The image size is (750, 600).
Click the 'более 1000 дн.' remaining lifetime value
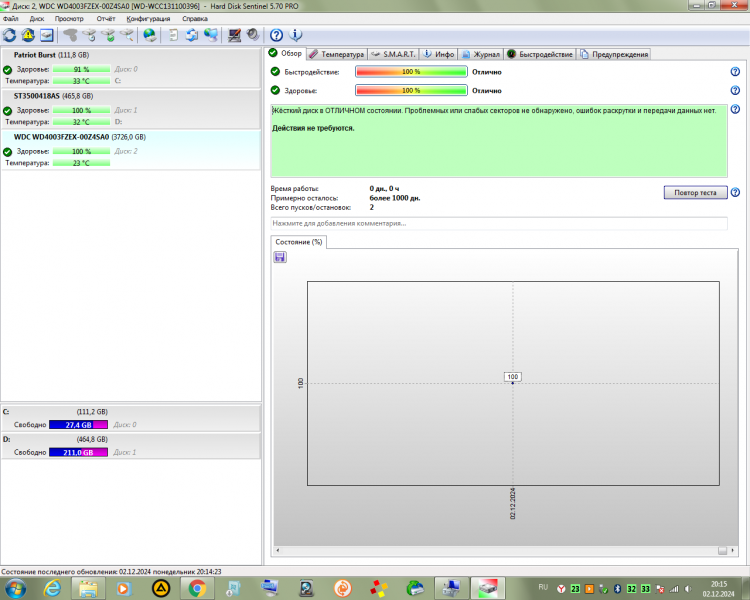click(395, 198)
